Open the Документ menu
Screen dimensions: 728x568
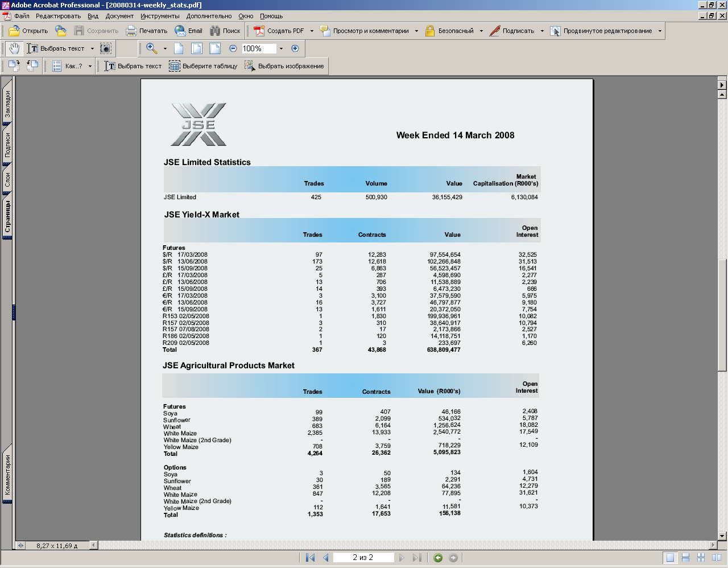click(x=119, y=16)
